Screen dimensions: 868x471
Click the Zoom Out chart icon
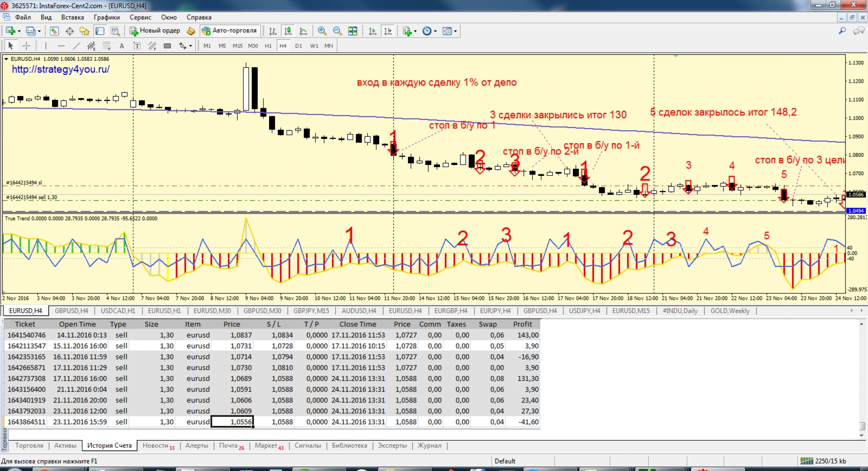[x=337, y=31]
